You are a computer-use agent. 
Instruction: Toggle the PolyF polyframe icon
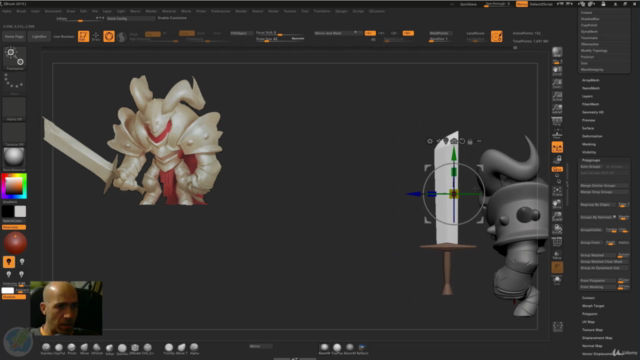[x=557, y=242]
